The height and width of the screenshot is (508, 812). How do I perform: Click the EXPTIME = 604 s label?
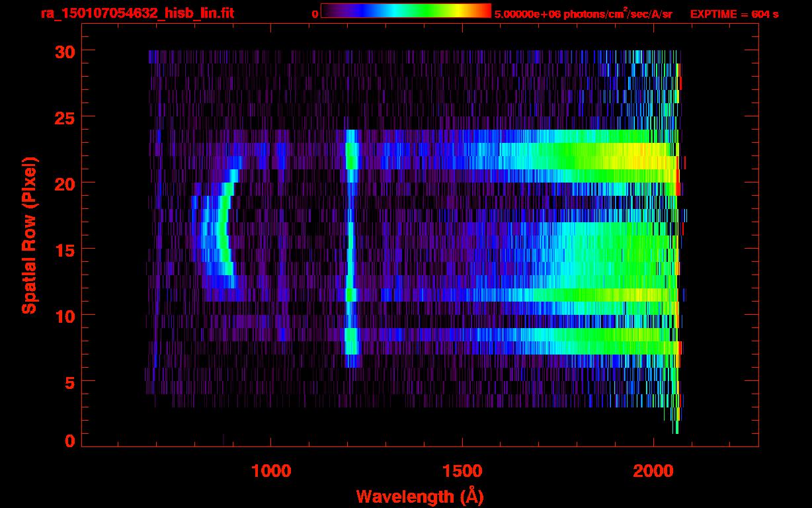point(734,14)
